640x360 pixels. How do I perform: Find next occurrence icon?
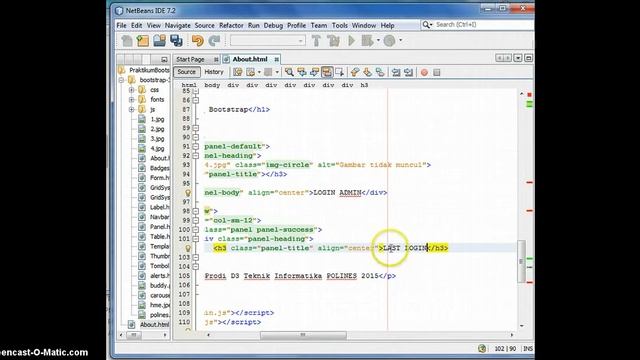pos(314,72)
